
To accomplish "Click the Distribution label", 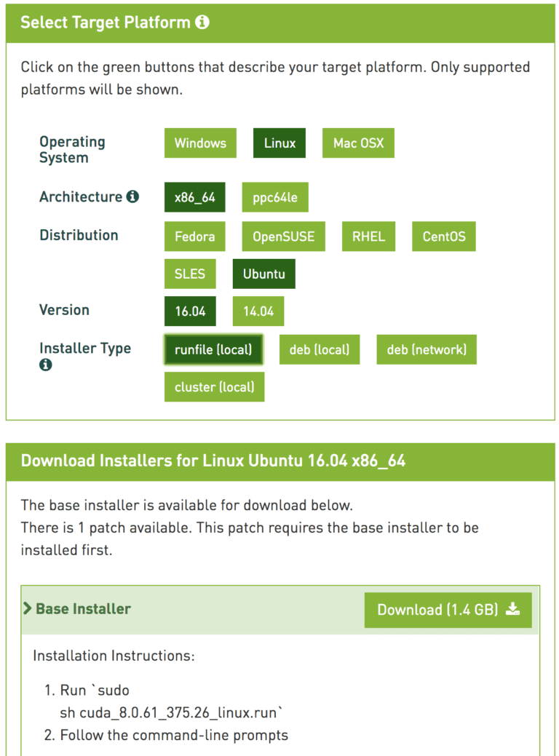I will click(79, 235).
